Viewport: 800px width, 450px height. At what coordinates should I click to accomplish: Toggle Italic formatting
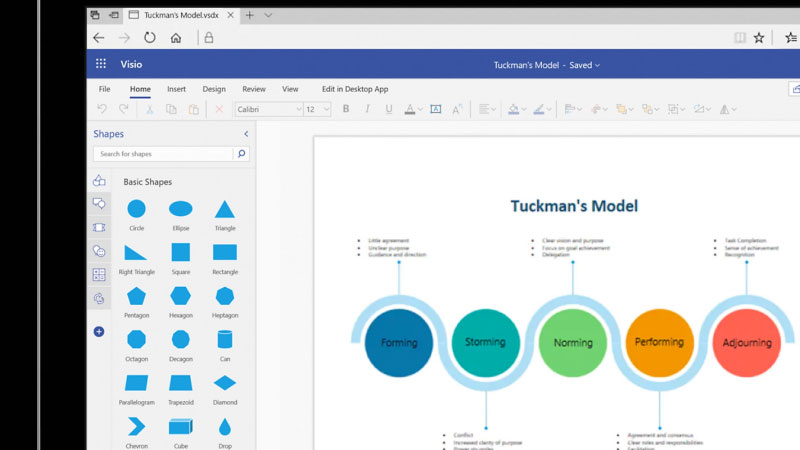click(x=367, y=109)
